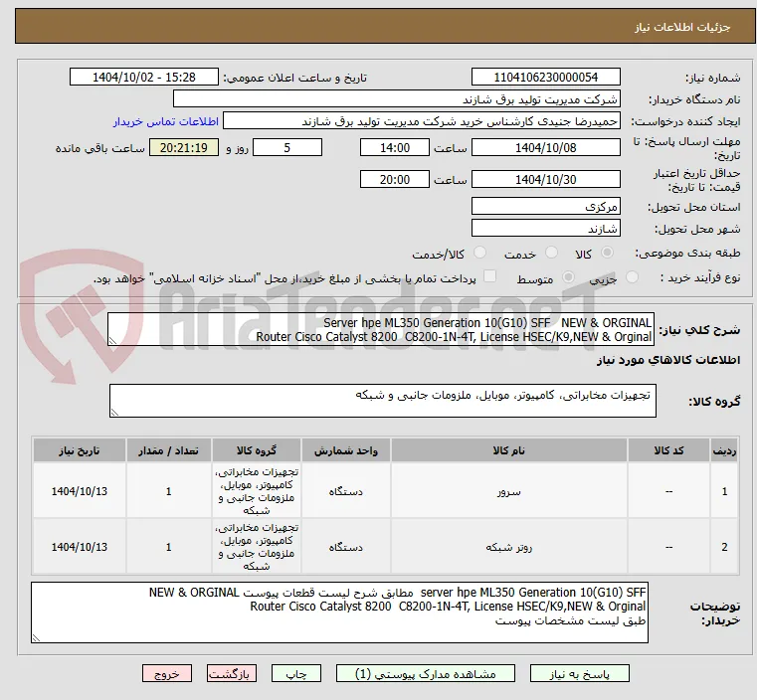The width and height of the screenshot is (757, 700).
Task: Click the need date in the سرور row
Action: tap(80, 491)
